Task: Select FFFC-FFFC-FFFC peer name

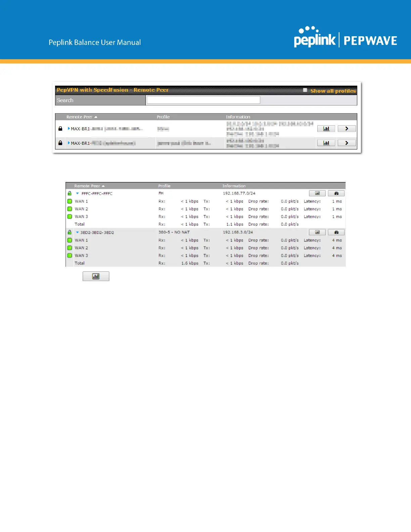Action: pyautogui.click(x=97, y=193)
